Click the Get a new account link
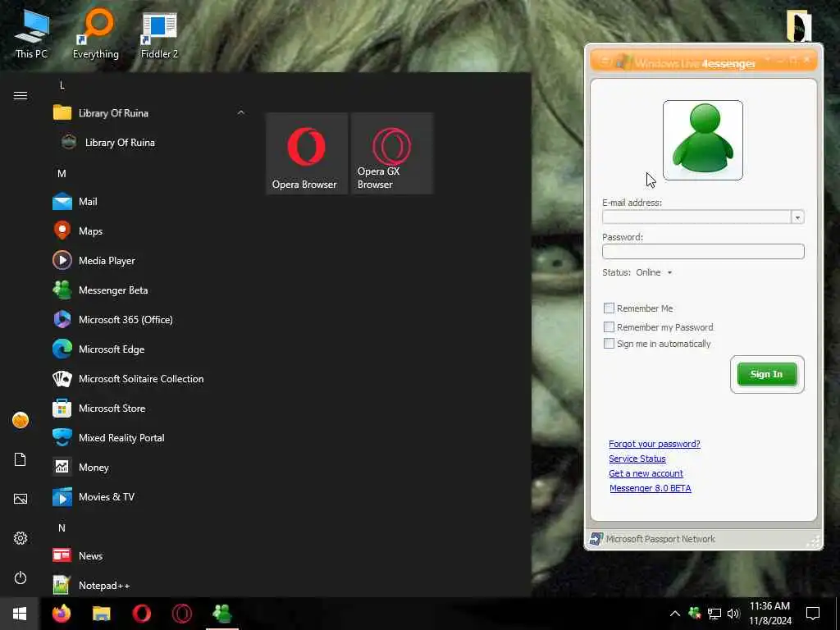The image size is (840, 630). [646, 473]
